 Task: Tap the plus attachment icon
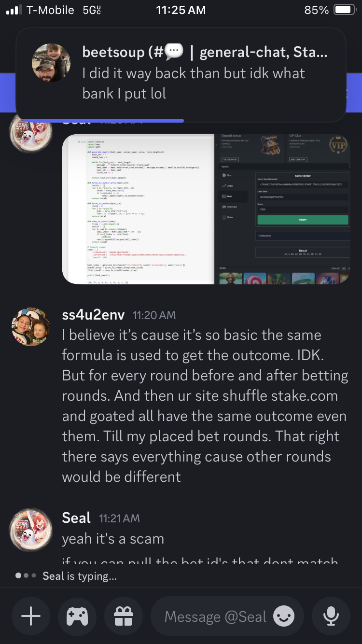(31, 616)
